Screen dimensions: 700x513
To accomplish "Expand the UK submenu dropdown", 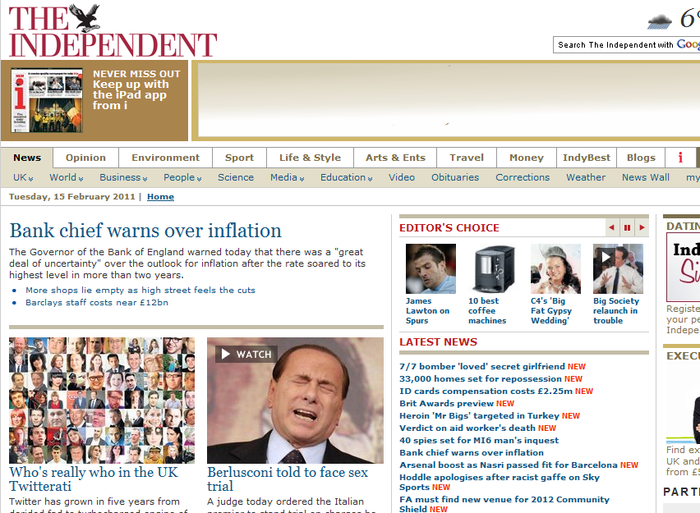I will (x=23, y=178).
